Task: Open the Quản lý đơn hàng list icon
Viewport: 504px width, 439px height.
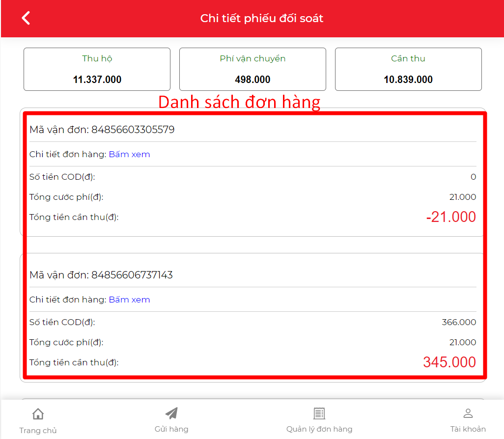Action: click(x=319, y=413)
